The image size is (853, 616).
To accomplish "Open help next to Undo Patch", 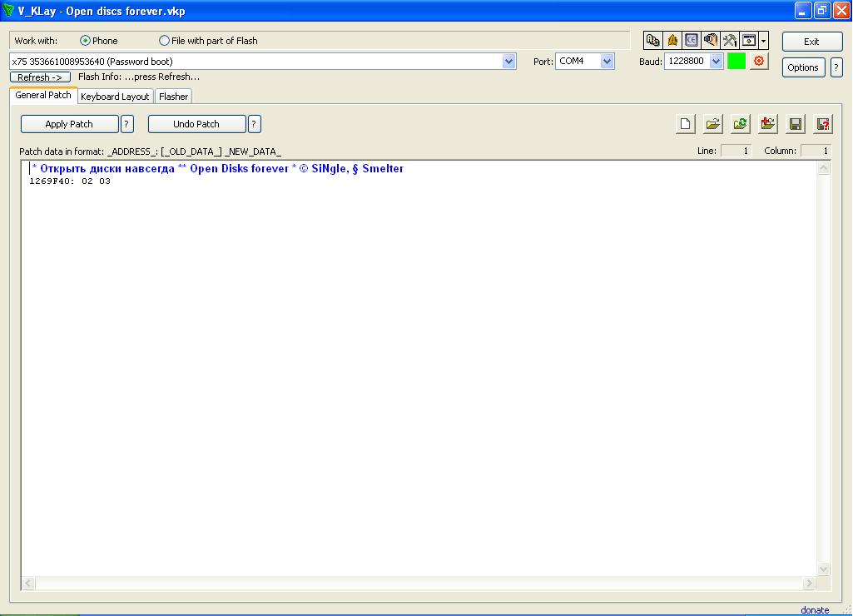I will point(254,124).
